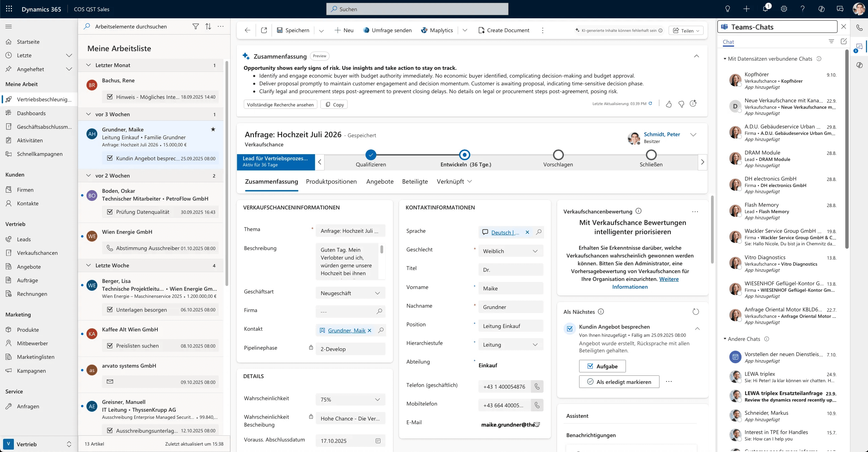
Task: Collapse the Zusammenfassung summary card
Action: [696, 56]
